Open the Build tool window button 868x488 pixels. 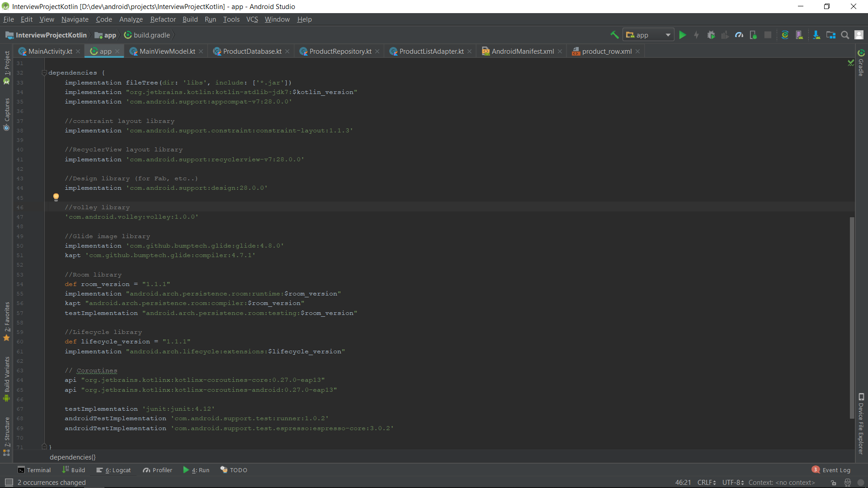point(74,470)
